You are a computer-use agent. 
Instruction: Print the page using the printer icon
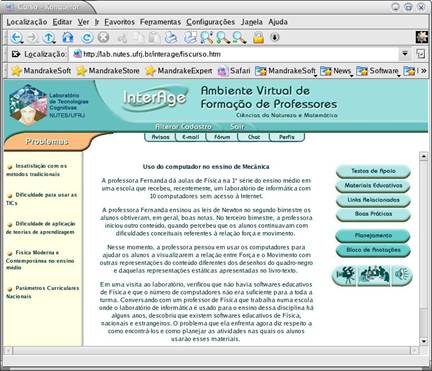pyautogui.click(x=171, y=38)
